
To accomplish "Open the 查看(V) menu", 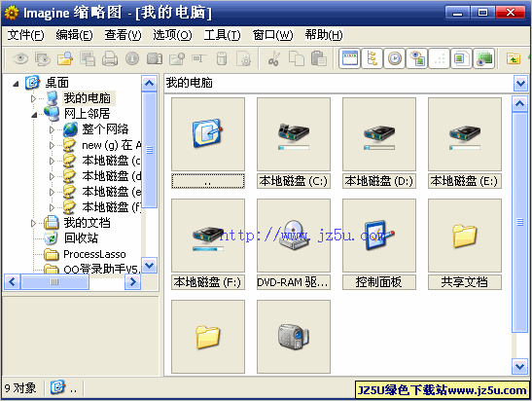I will tap(123, 35).
